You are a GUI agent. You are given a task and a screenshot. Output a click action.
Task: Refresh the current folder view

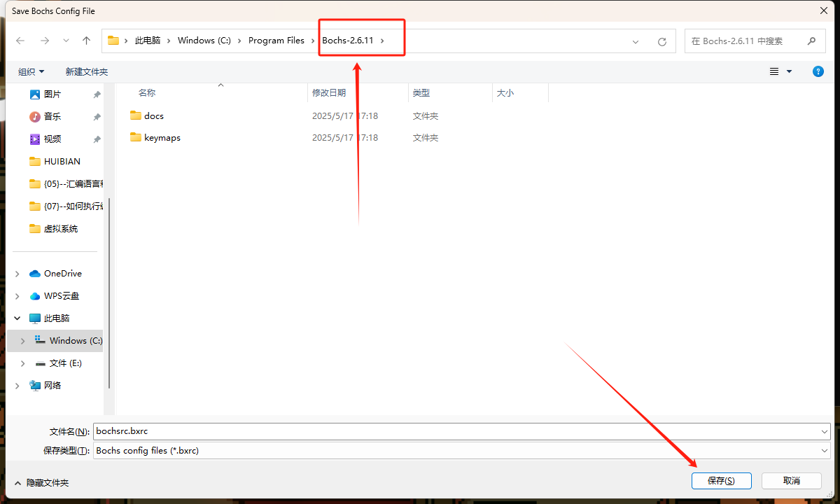661,41
